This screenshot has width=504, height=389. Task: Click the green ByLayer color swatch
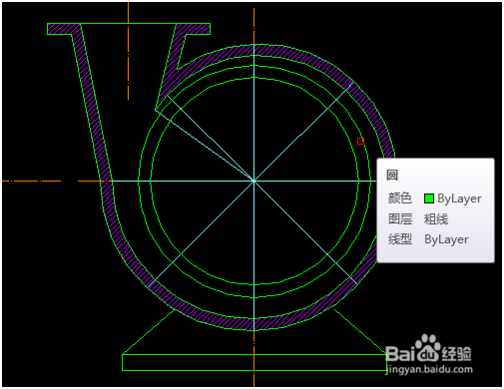[429, 199]
